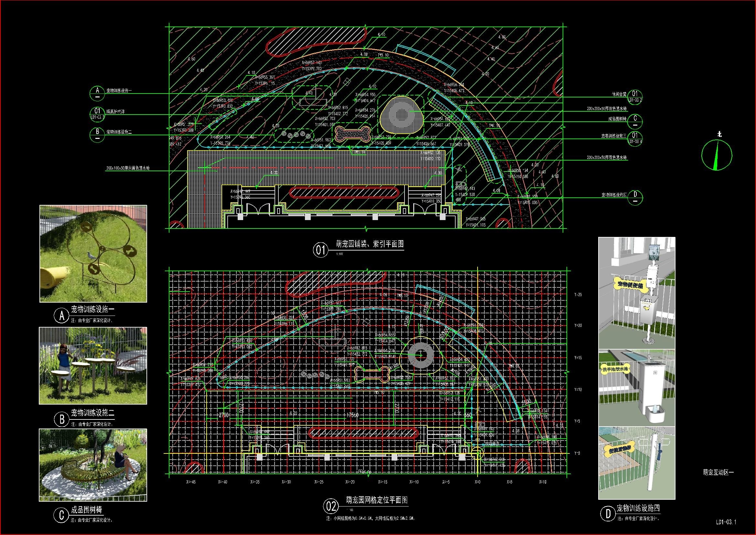The height and width of the screenshot is (535, 756).
Task: Click the north arrow compass symbol
Action: (717, 155)
